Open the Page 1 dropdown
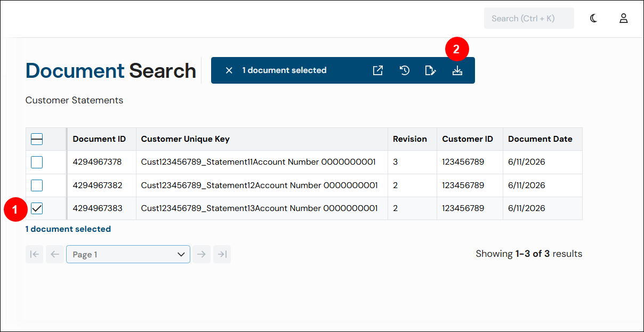This screenshot has height=332, width=644. tap(128, 254)
